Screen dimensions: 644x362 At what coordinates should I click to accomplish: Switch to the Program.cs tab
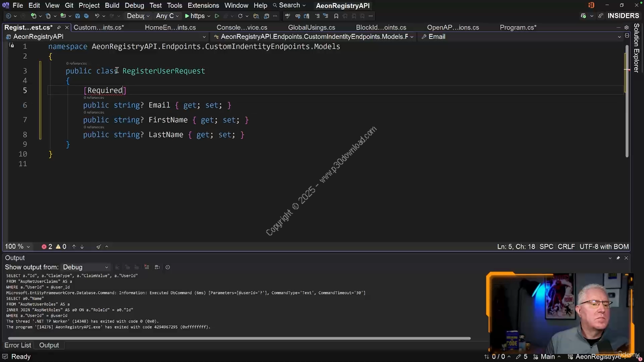click(518, 28)
